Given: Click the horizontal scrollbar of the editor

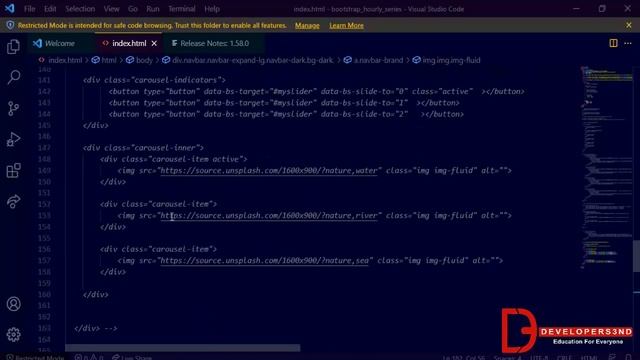Looking at the screenshot, I should point(183,348).
